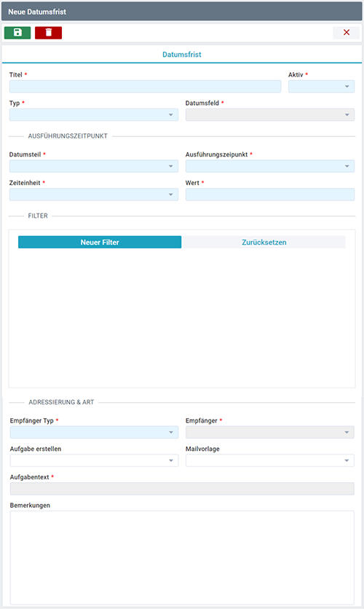Select the Zeiteinheit dropdown
Image resolution: width=364 pixels, height=609 pixels.
pyautogui.click(x=94, y=195)
